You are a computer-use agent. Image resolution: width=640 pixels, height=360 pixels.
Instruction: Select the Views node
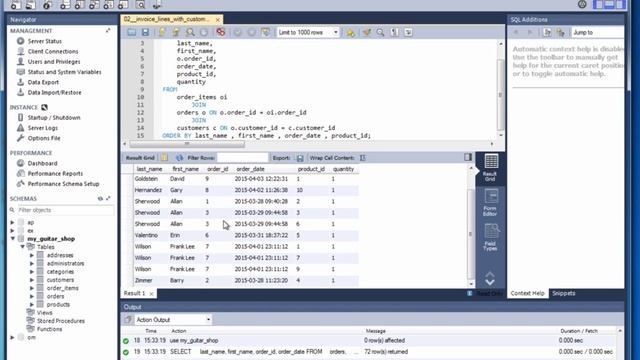(x=44, y=313)
